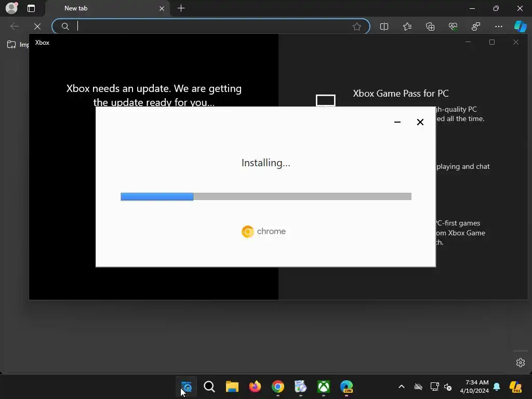Close the Xbox window
This screenshot has height=399, width=532.
pyautogui.click(x=516, y=42)
